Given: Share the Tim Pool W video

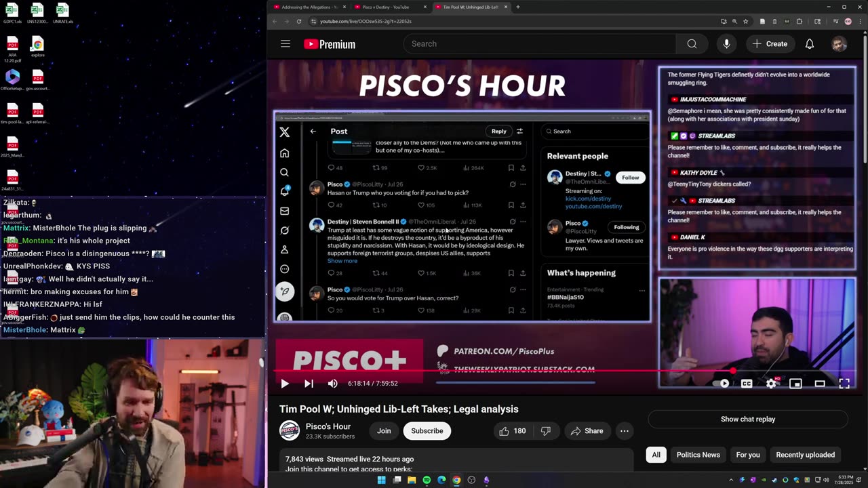Looking at the screenshot, I should point(587,431).
